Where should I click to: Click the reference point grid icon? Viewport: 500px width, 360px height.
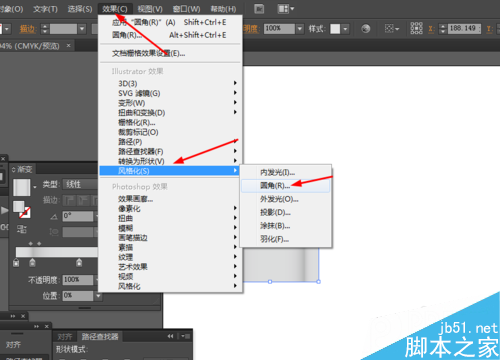pyautogui.click(x=416, y=28)
